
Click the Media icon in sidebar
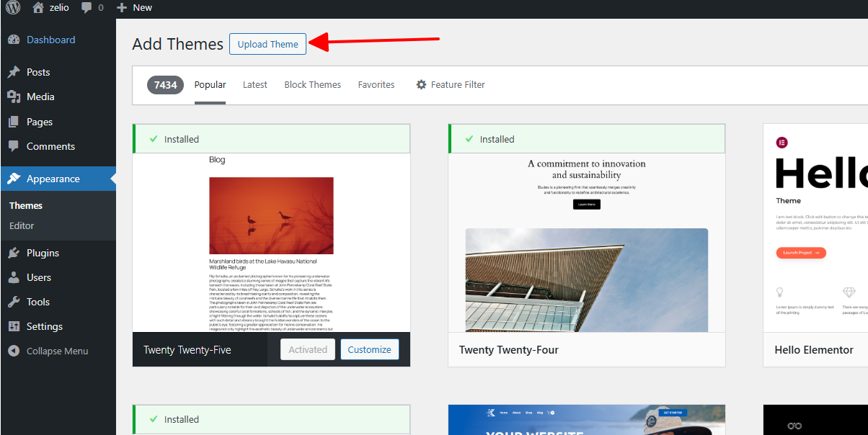pyautogui.click(x=14, y=97)
